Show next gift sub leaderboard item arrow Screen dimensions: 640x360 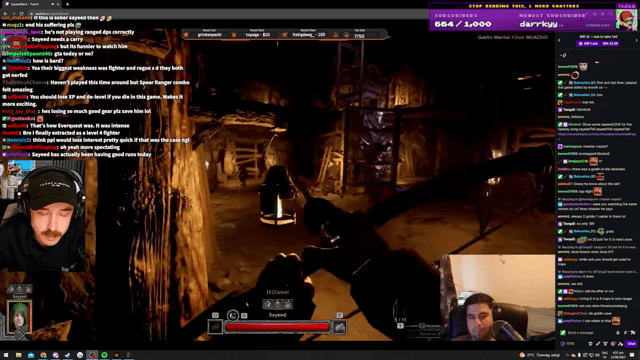coord(636,40)
